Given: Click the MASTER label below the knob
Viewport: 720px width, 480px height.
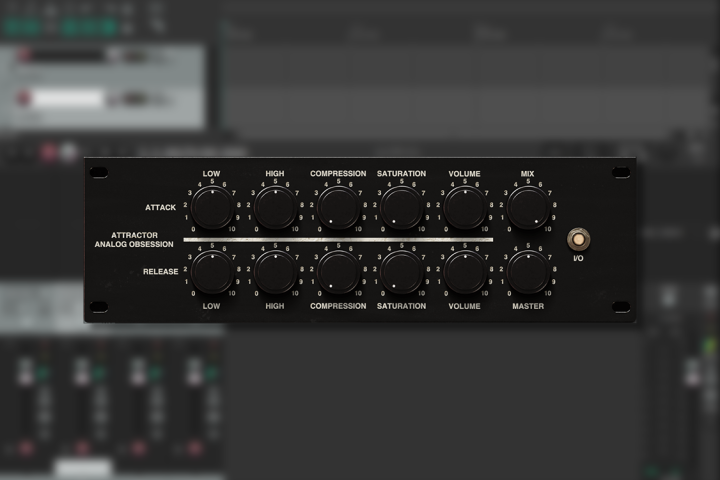Looking at the screenshot, I should pyautogui.click(x=528, y=306).
